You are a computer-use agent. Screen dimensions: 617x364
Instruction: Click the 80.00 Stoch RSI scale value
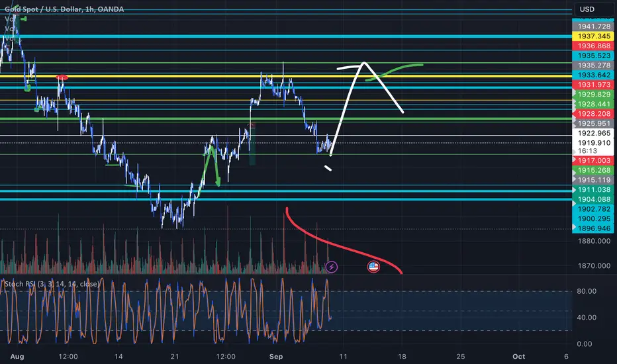[587, 291]
